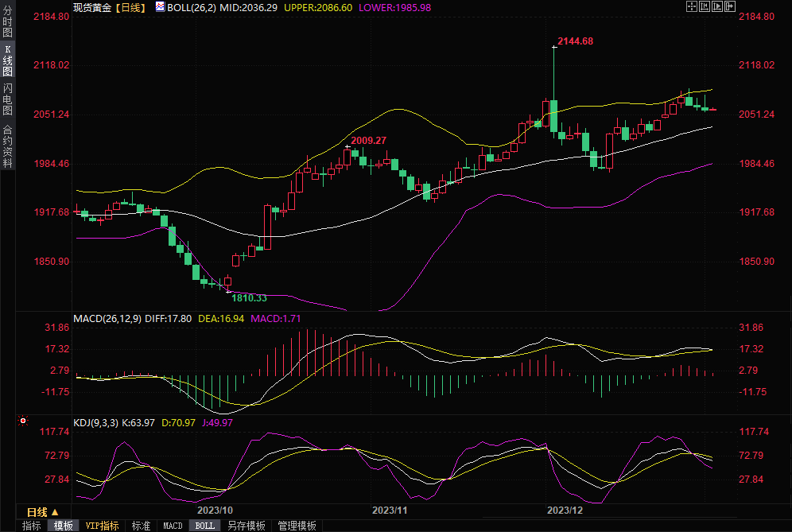This screenshot has width=792, height=532.
Task: Click the 另存模板 button
Action: [246, 526]
